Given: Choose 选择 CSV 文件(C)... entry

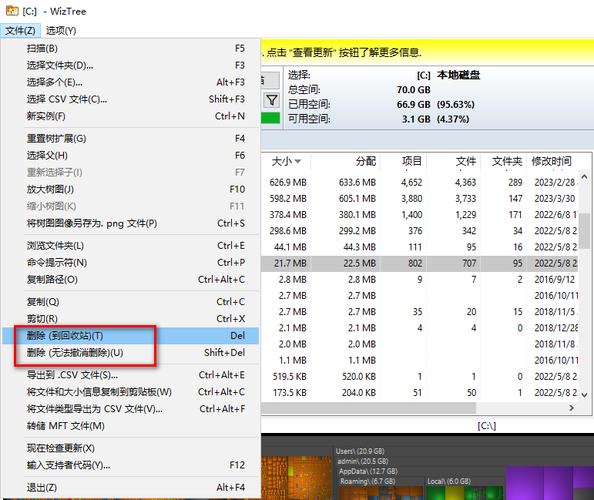Looking at the screenshot, I should tap(131, 99).
